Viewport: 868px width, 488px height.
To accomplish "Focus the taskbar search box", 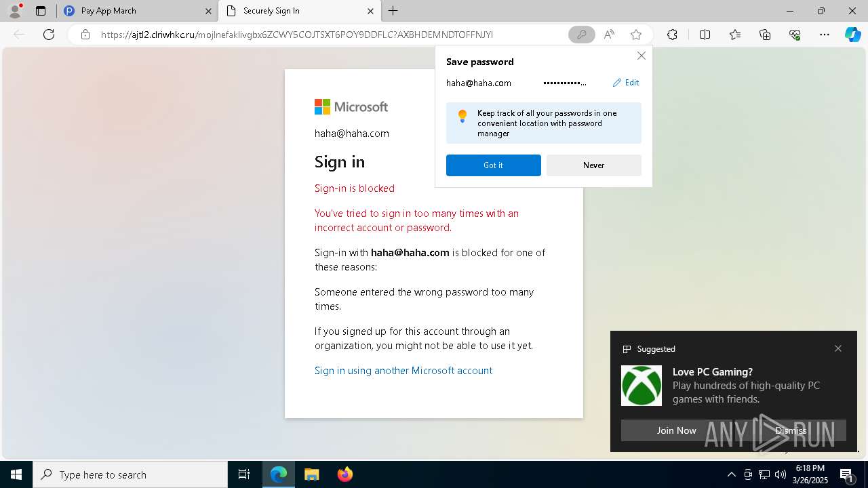I will [130, 474].
